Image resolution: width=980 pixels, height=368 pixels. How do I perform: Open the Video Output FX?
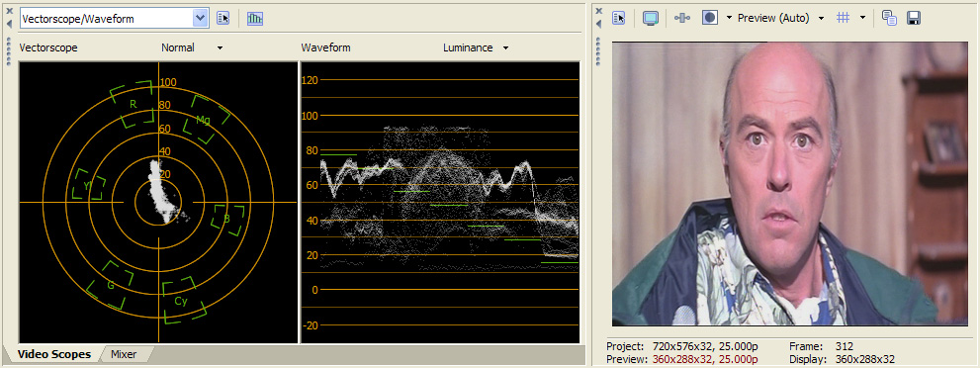point(682,18)
